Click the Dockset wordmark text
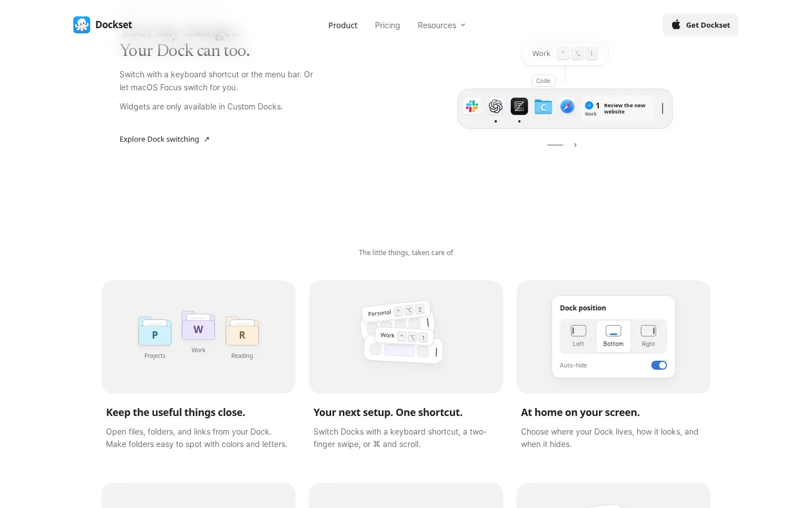Screen dimensions: 812x508 coord(114,25)
